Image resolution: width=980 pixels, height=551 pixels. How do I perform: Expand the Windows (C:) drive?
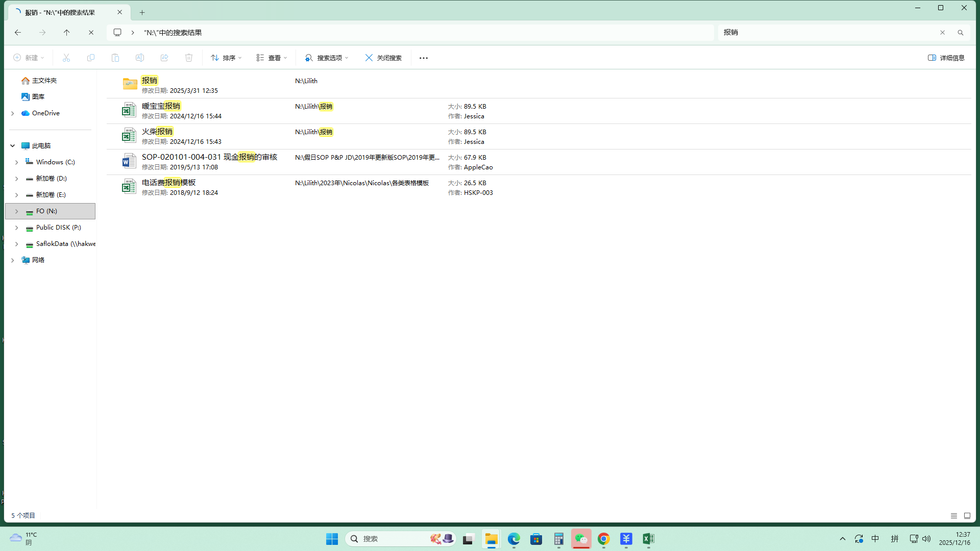[x=16, y=162]
